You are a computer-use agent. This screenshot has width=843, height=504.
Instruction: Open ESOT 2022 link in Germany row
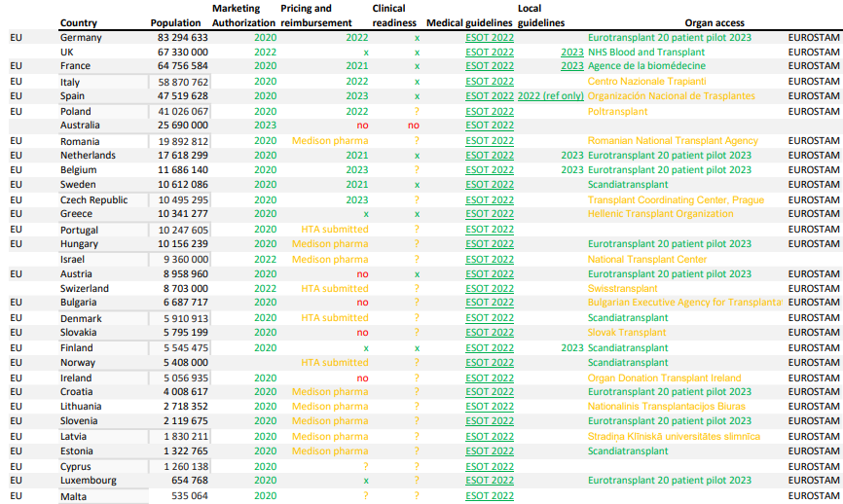coord(490,38)
